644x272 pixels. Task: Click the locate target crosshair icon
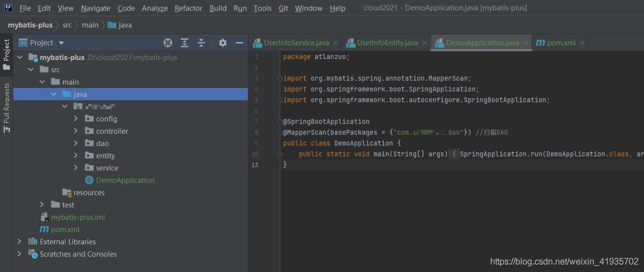pyautogui.click(x=168, y=43)
